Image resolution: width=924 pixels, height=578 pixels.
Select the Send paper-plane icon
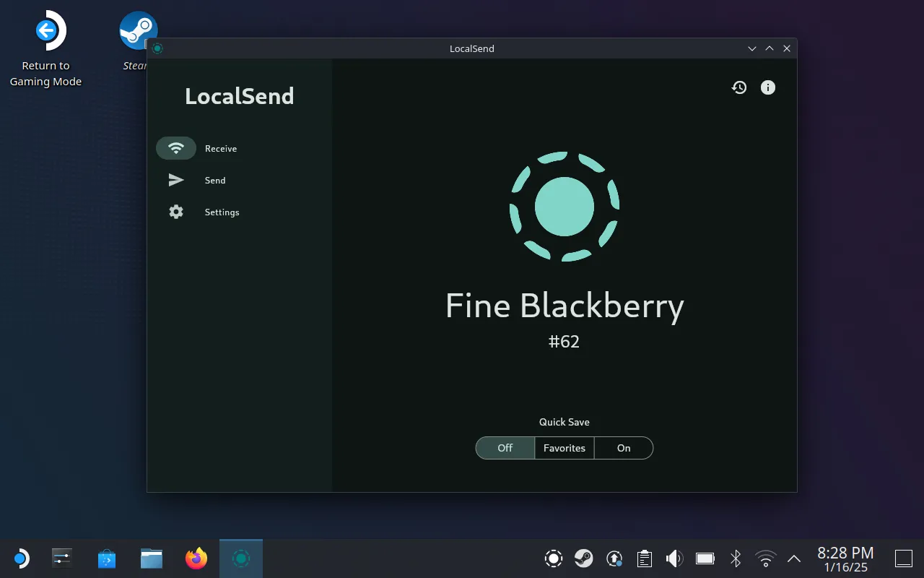[176, 180]
